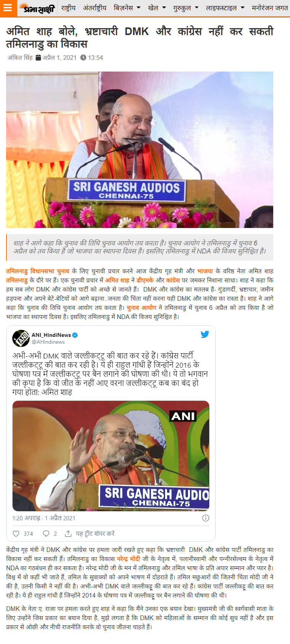Click the Twitter bird icon in tweet

(205, 334)
